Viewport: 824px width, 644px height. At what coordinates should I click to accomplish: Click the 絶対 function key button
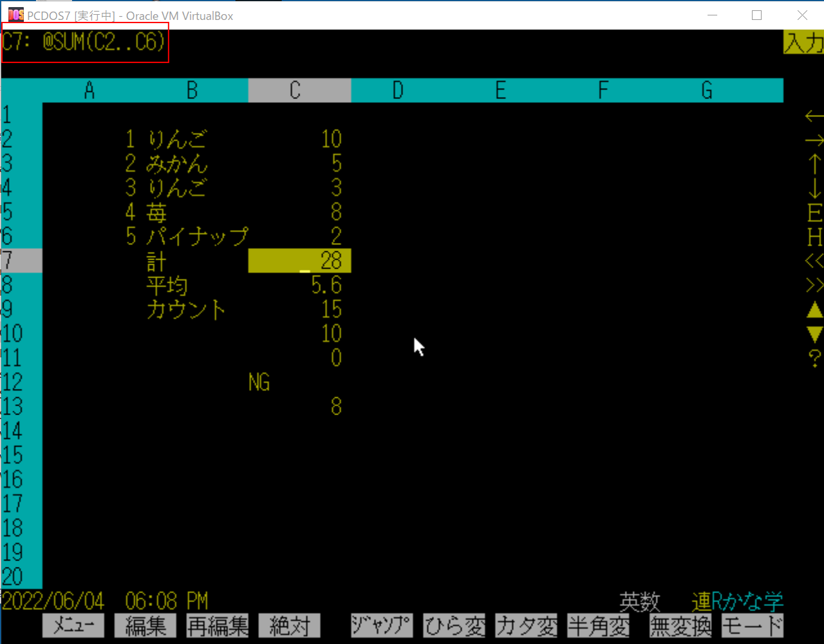pyautogui.click(x=289, y=625)
